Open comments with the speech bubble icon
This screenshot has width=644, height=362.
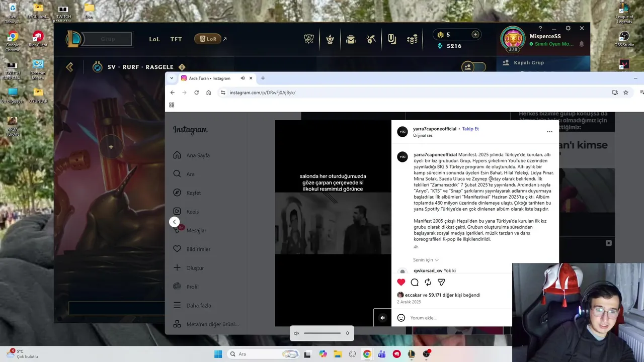point(415,282)
